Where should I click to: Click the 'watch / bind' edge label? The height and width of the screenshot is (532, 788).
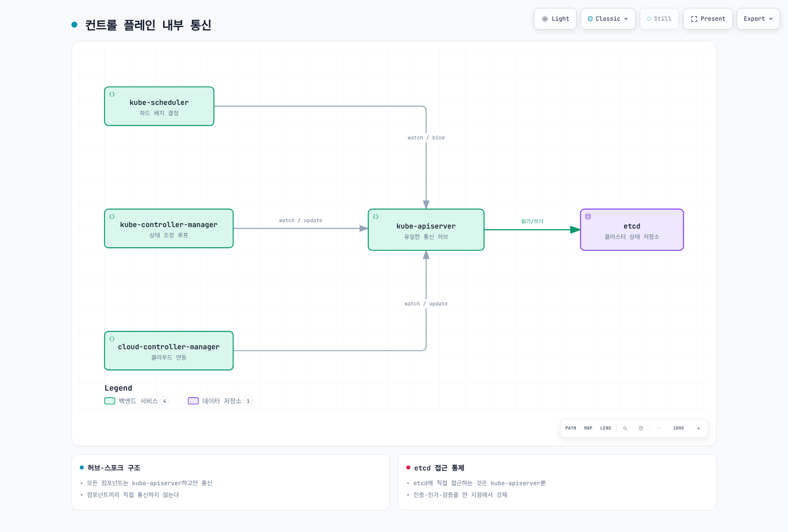tap(426, 138)
